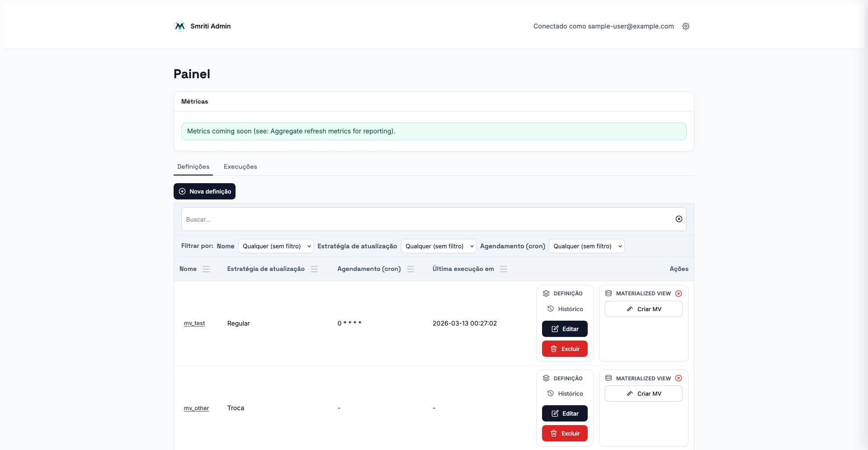Open Estratégia de atualização column menu icon
Viewport: 868px width, 450px height.
[314, 269]
